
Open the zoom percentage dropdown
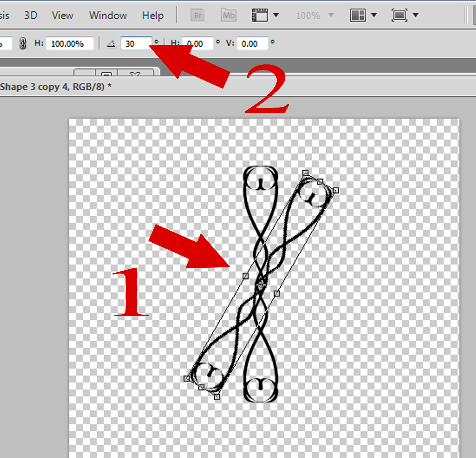point(331,15)
